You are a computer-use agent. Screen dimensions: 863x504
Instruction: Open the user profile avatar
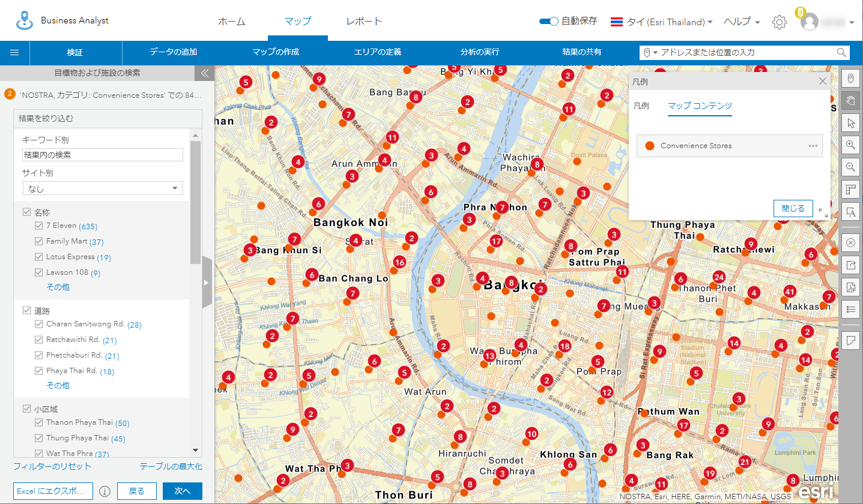click(x=810, y=22)
